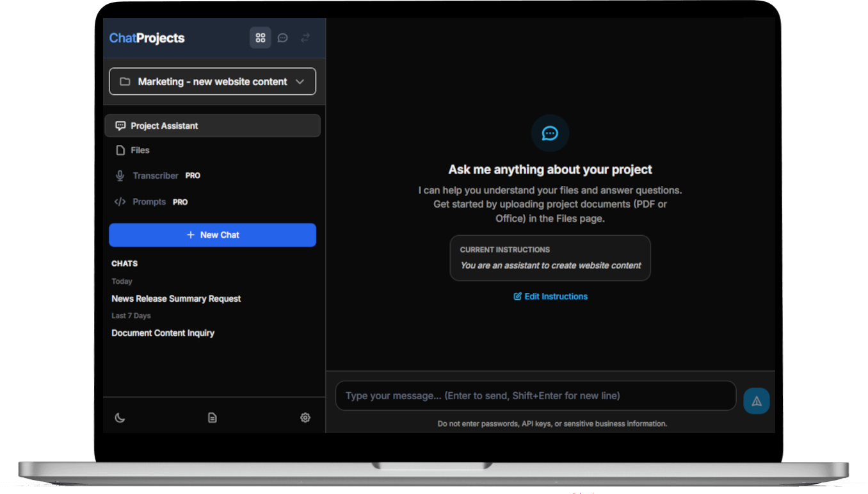The image size is (868, 494).
Task: Open the Document Content Inquiry chat
Action: coord(163,333)
